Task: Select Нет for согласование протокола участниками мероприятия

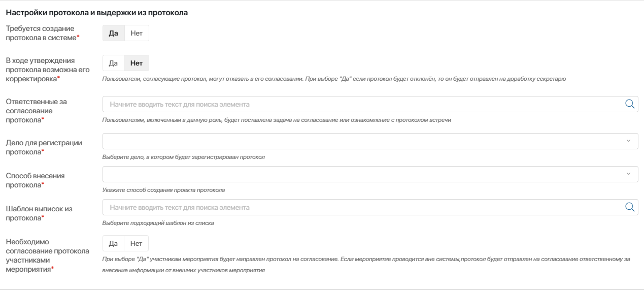Action: click(x=137, y=243)
